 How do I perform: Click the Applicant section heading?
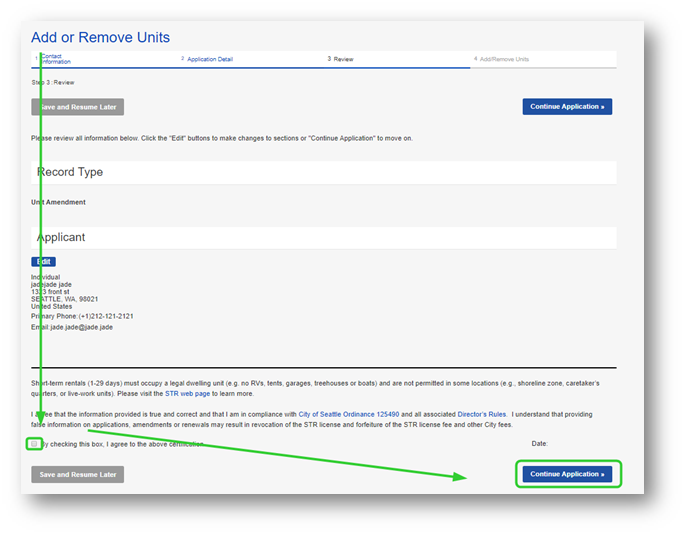pyautogui.click(x=61, y=238)
